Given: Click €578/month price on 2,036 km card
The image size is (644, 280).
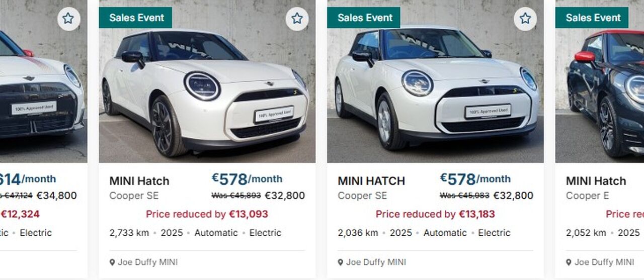Looking at the screenshot, I should pos(475,179).
